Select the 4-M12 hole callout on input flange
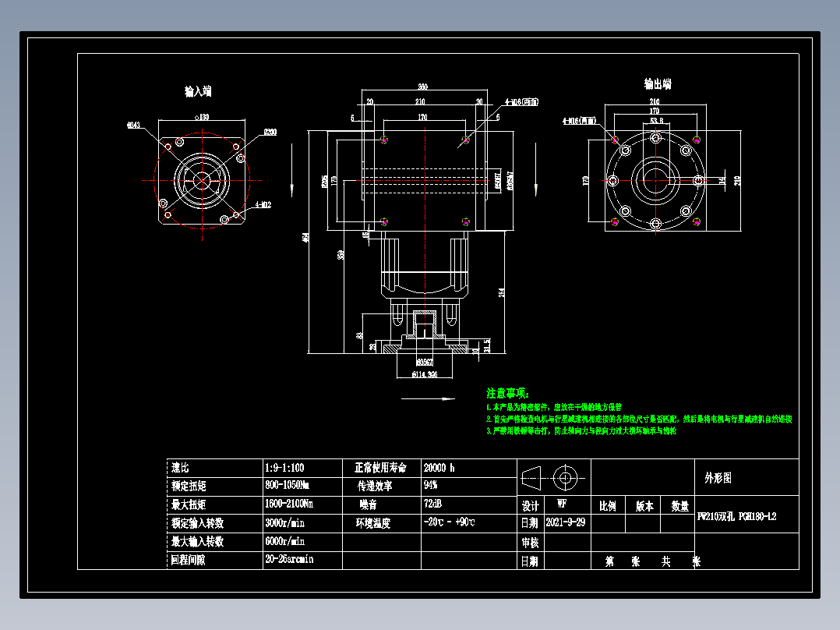 (x=263, y=204)
